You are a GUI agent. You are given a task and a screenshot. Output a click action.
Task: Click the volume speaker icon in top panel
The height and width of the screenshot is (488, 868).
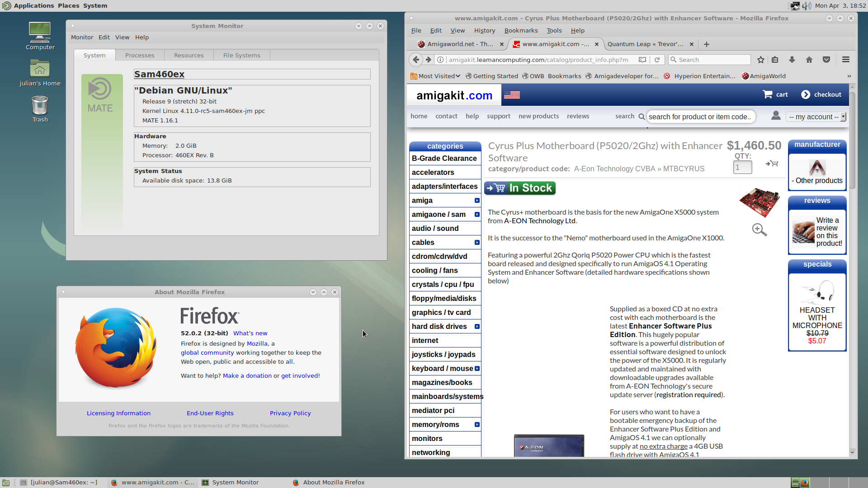807,5
